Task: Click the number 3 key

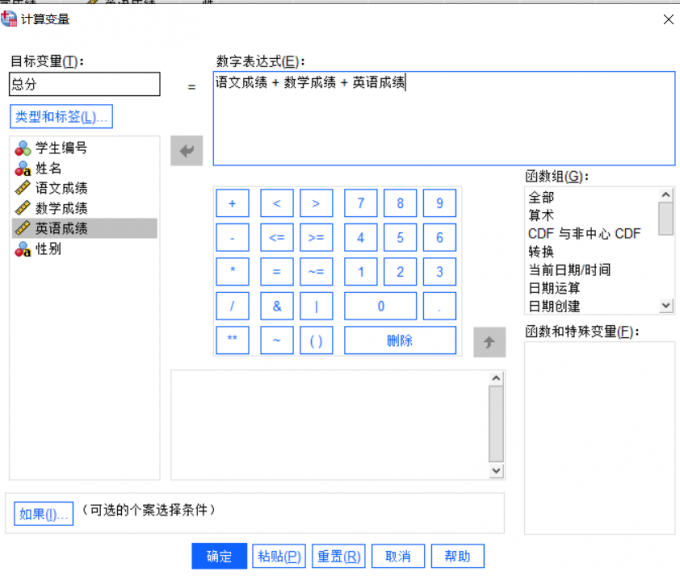Action: click(440, 272)
